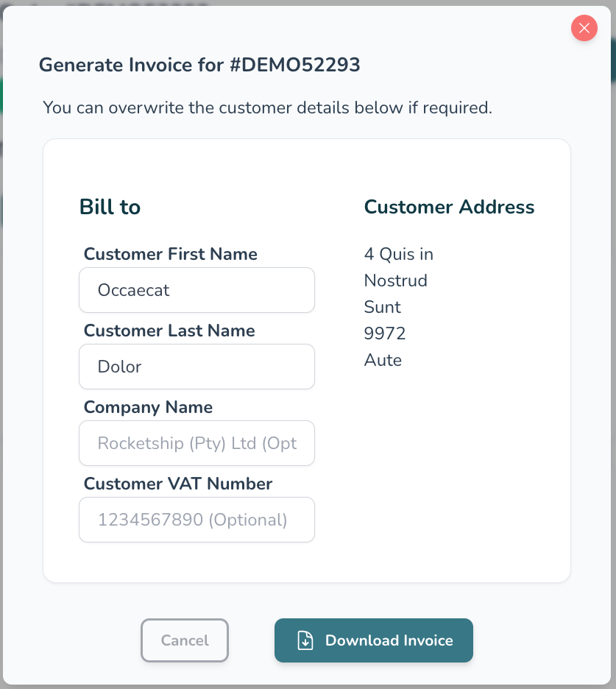Click the Customer Last Name label
Viewport: 616px width, 689px height.
(169, 331)
